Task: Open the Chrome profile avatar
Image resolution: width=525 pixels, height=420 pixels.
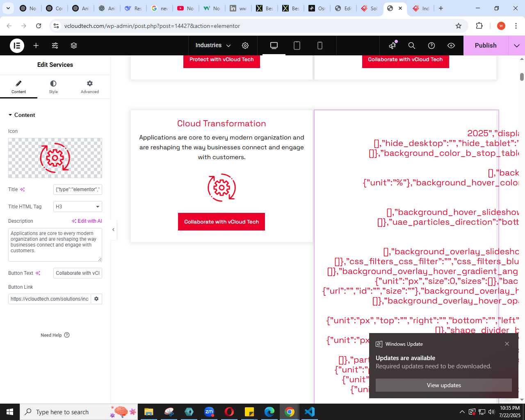Action: (501, 26)
